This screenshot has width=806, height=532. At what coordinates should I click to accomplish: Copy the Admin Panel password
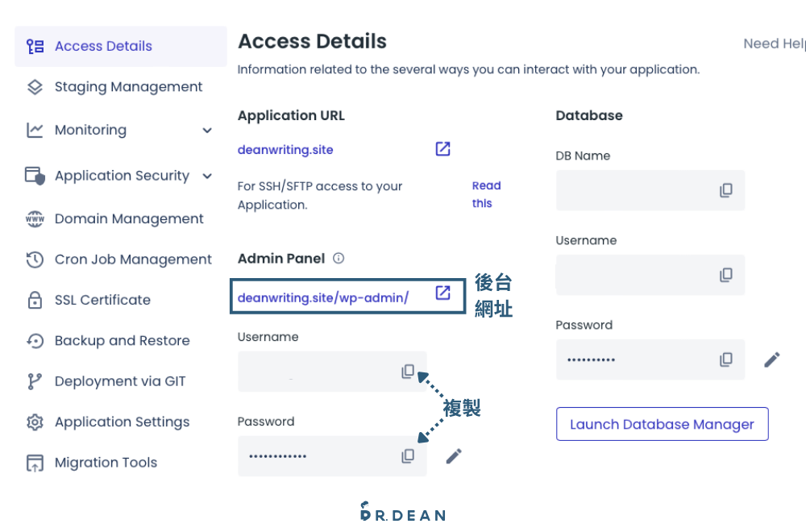coord(408,456)
